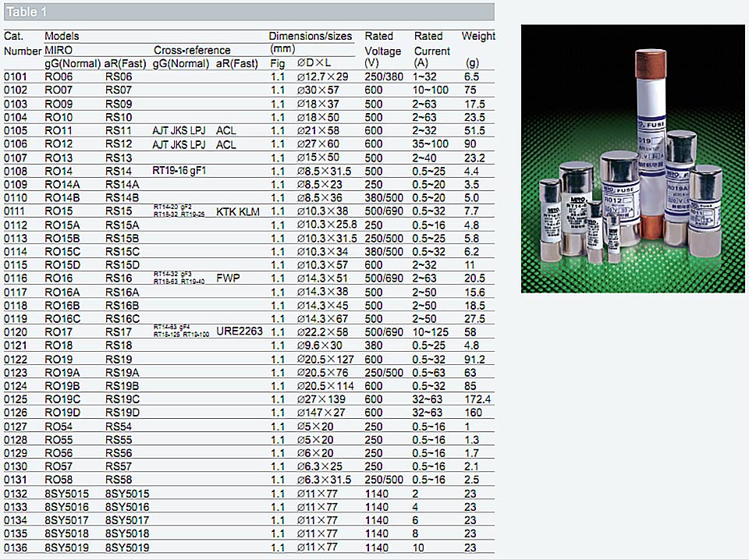Click model "RS19D"
This screenshot has width=749, height=560.
tap(122, 413)
